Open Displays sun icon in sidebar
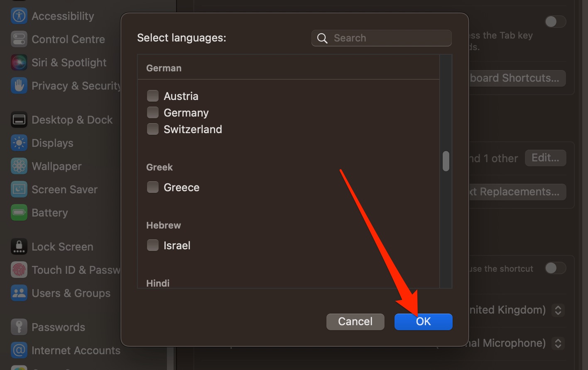The height and width of the screenshot is (370, 588). point(19,143)
